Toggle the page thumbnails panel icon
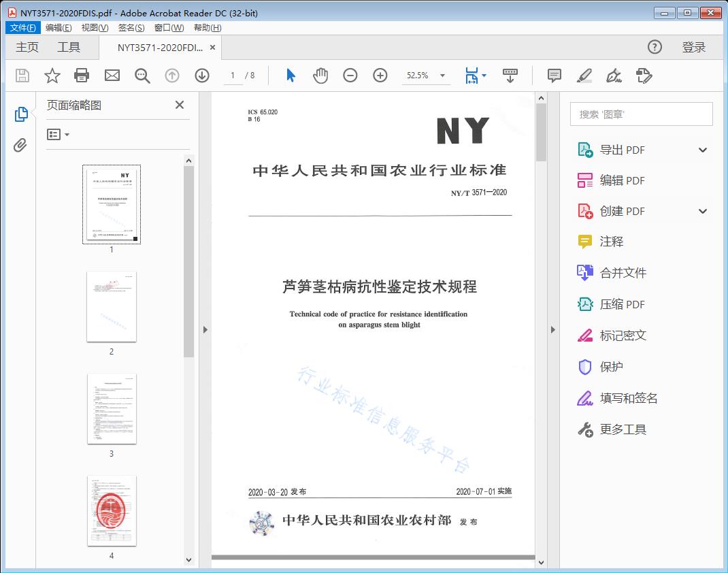728x573 pixels. (x=20, y=114)
